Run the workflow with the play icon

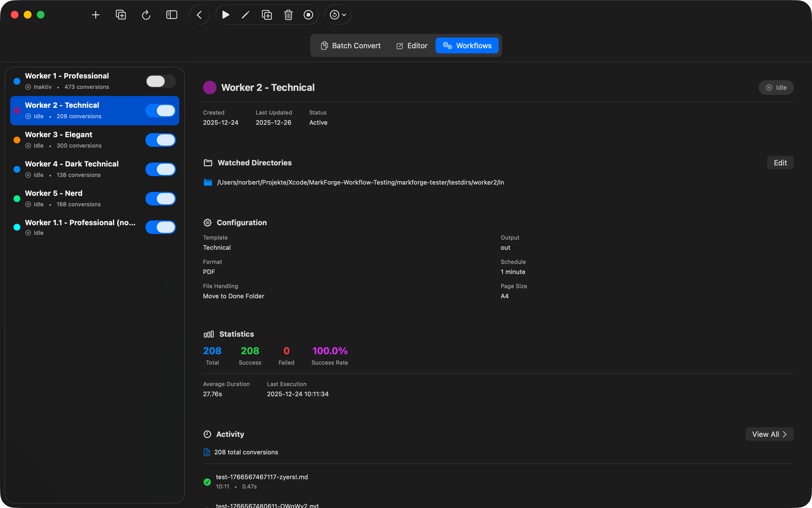coord(226,15)
